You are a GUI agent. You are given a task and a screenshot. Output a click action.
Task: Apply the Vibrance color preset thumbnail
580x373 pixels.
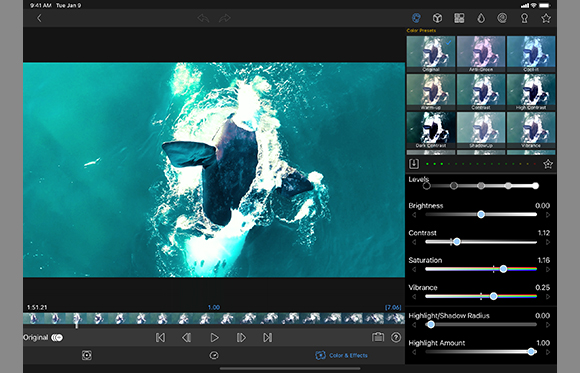coord(531,130)
